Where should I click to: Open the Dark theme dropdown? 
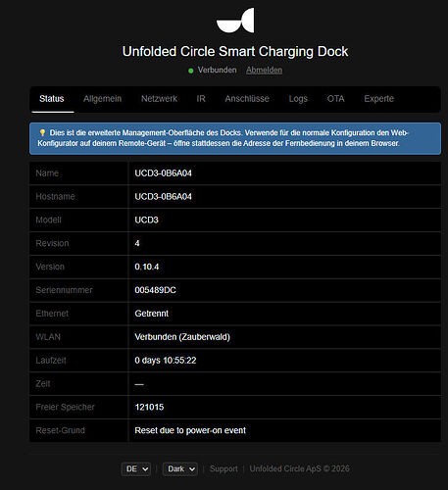point(180,469)
